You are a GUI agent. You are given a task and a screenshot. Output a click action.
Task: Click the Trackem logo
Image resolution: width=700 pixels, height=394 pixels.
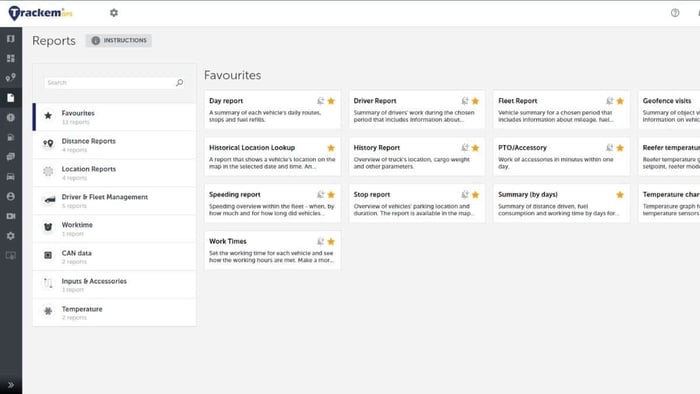coord(41,13)
